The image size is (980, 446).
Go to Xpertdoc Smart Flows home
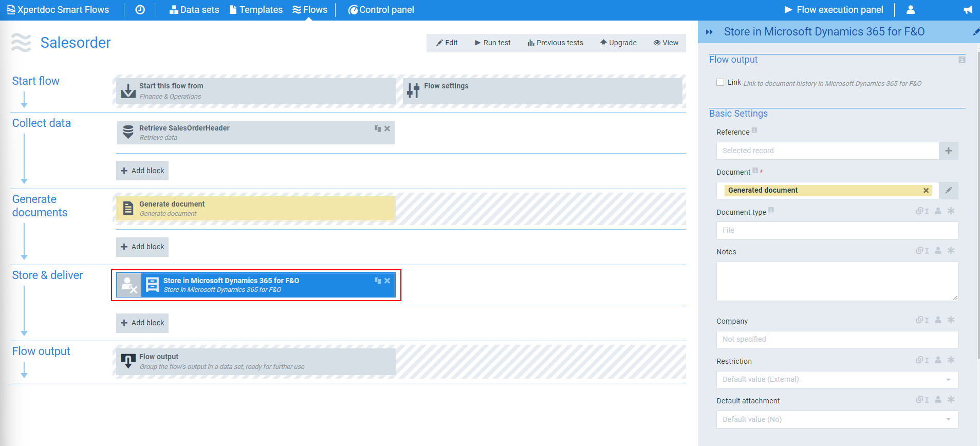(x=58, y=10)
